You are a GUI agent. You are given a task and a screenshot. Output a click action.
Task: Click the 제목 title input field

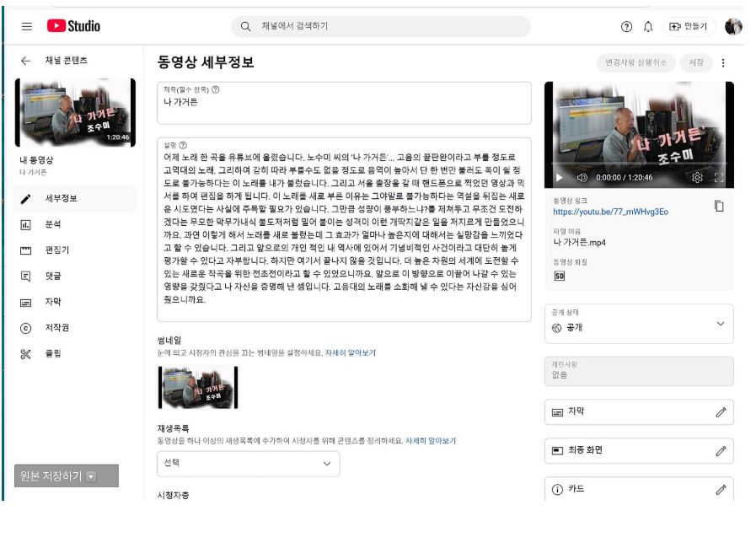pyautogui.click(x=344, y=104)
